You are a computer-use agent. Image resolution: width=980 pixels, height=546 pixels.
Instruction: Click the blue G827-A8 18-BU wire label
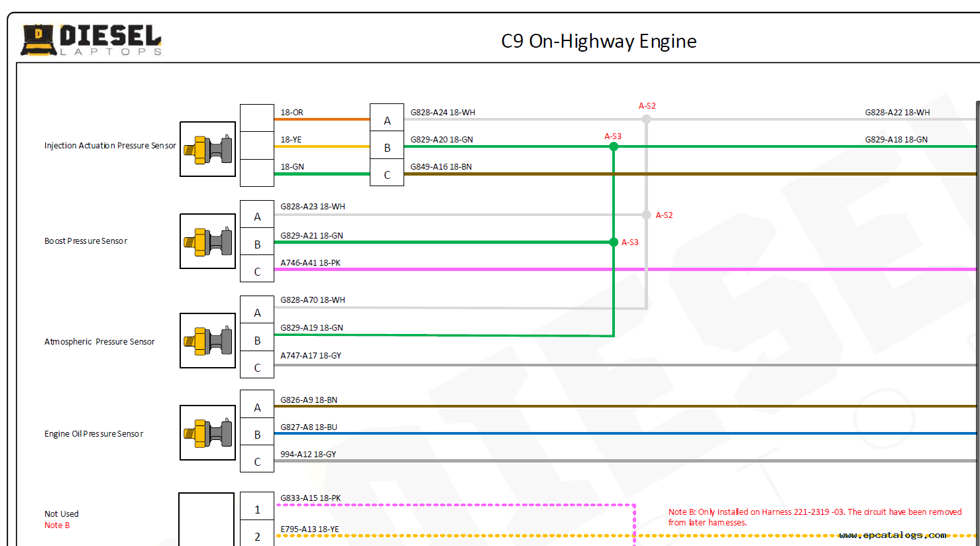point(309,427)
